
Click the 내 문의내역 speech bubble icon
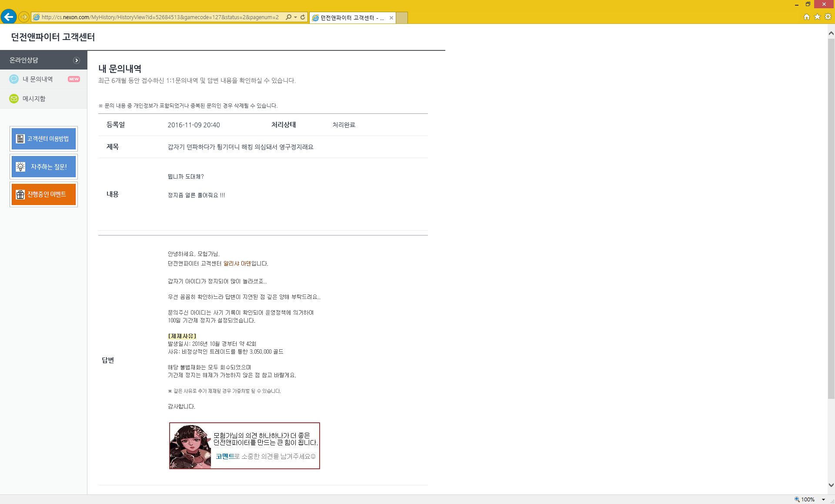click(14, 79)
